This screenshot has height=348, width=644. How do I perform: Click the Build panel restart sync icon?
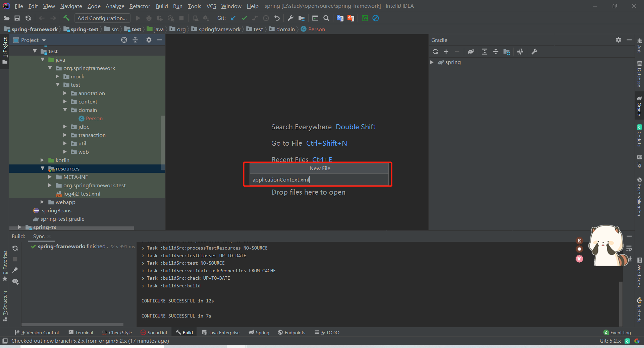15,248
